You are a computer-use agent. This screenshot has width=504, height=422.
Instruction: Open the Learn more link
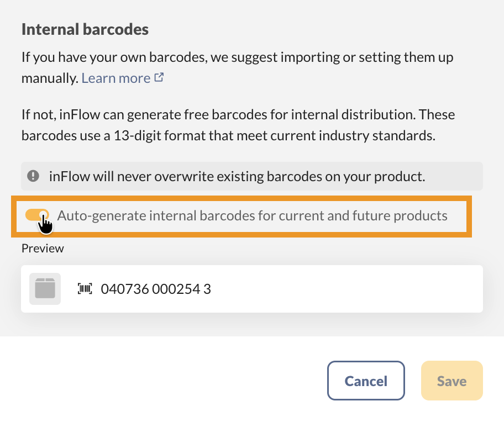[116, 78]
